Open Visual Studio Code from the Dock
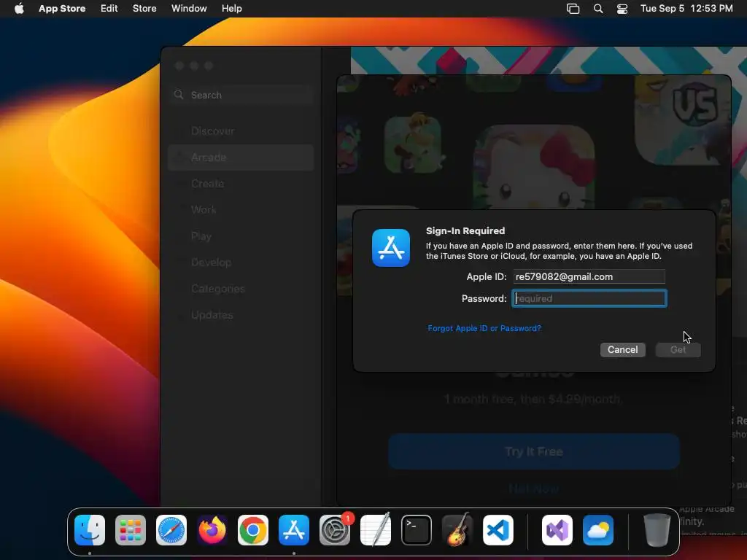The width and height of the screenshot is (747, 560). pos(498,530)
